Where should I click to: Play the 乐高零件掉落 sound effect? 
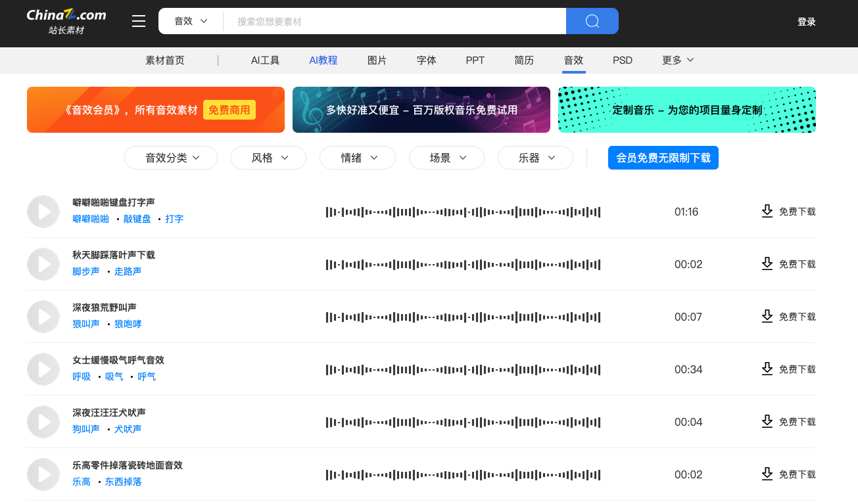43,474
